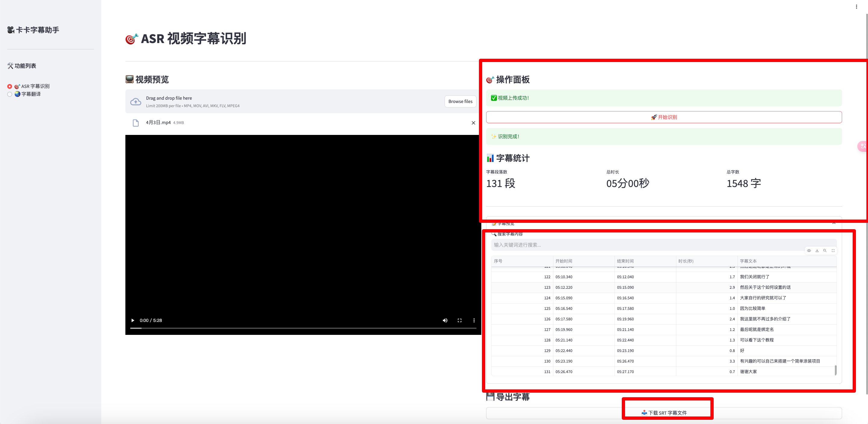Select 字幕翻译 radio option
The width and height of the screenshot is (868, 424).
click(x=10, y=94)
